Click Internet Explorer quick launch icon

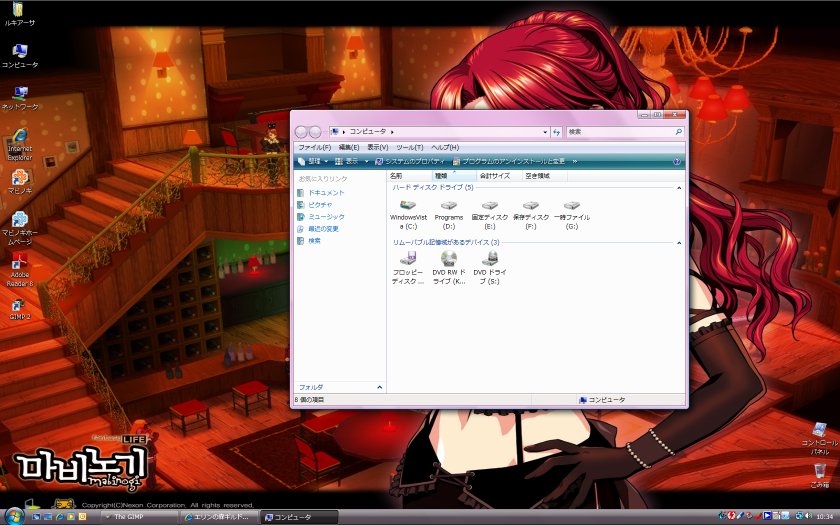[59, 517]
